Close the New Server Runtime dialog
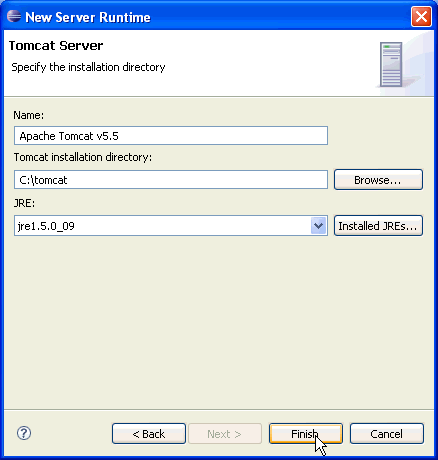Screen dimensions: 438x460 pos(421,16)
